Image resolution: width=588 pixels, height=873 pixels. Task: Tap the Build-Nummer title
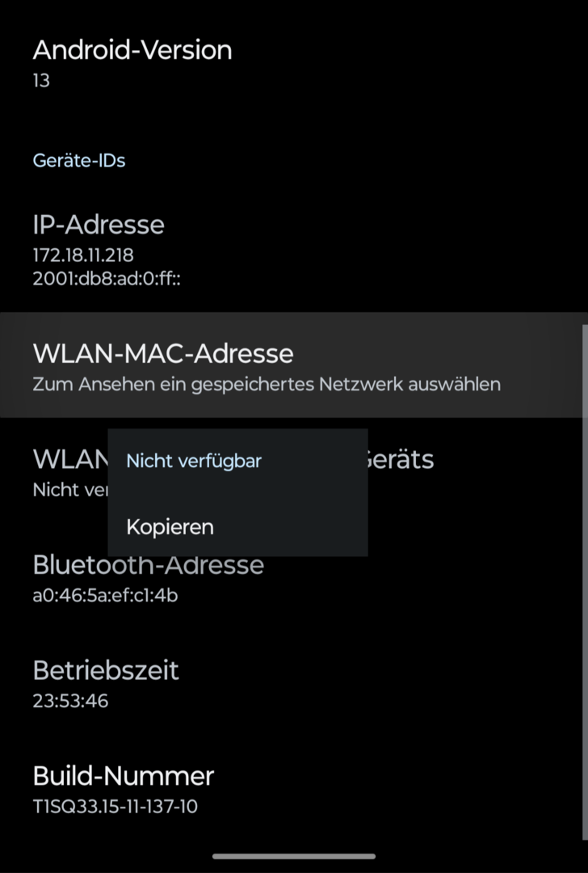pos(124,776)
